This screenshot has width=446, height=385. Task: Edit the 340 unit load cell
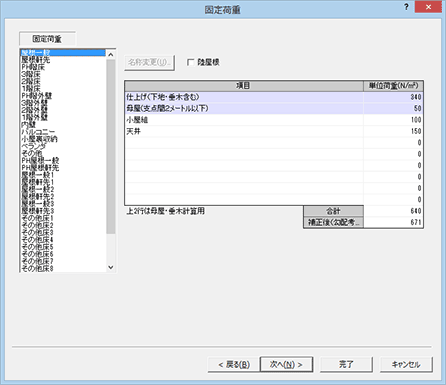point(393,97)
